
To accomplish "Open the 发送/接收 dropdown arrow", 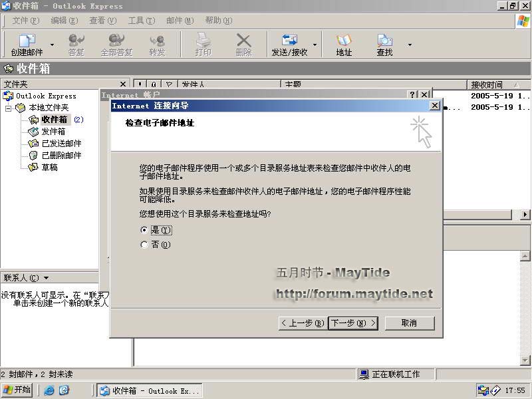I will (315, 45).
